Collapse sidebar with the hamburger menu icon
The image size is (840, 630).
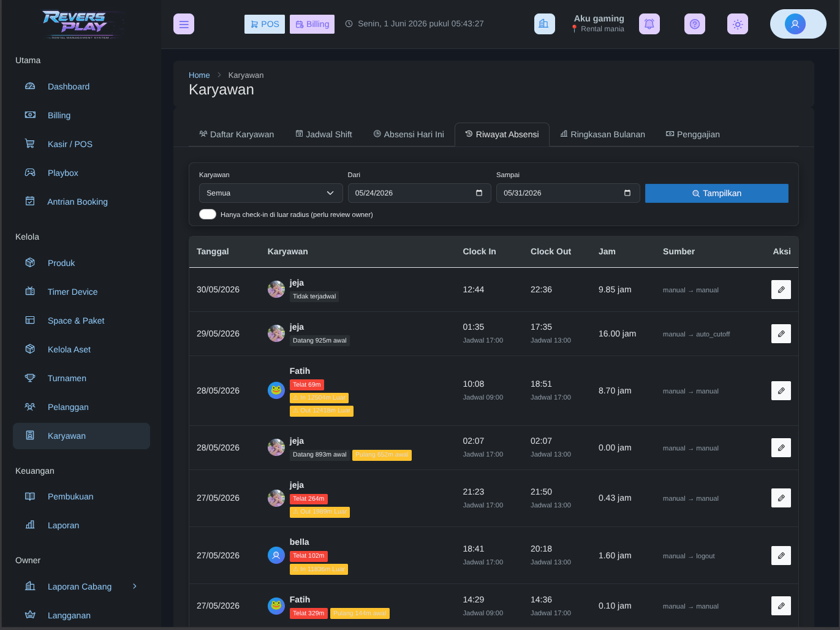pos(184,24)
